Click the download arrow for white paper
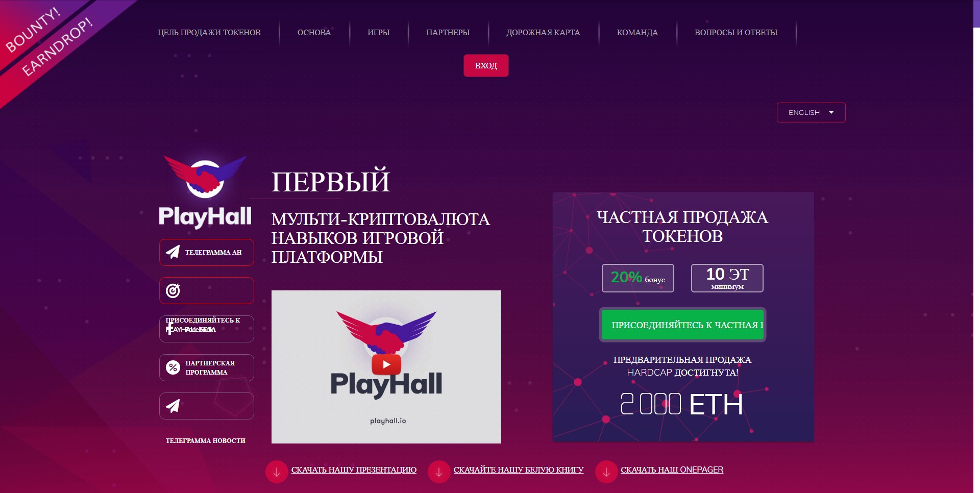980x493 pixels. pos(439,472)
